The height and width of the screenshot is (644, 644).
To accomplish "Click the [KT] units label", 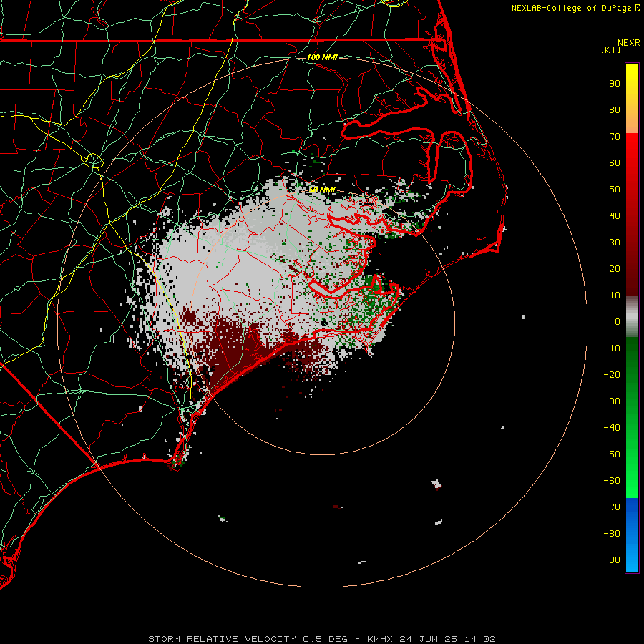I will tap(610, 49).
